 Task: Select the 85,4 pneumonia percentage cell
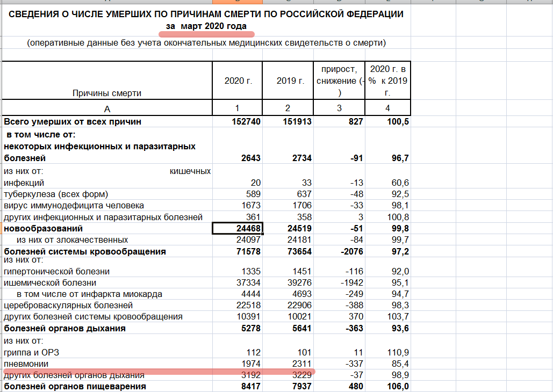click(x=387, y=364)
